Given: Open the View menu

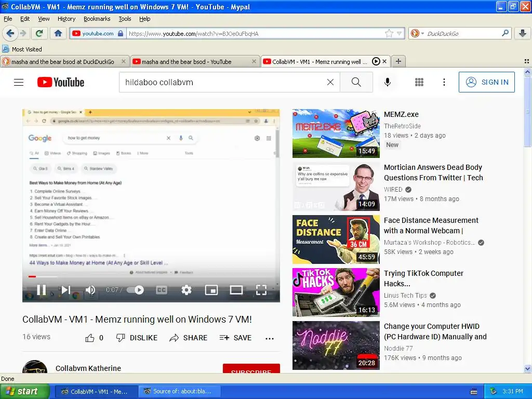Looking at the screenshot, I should coord(44,19).
